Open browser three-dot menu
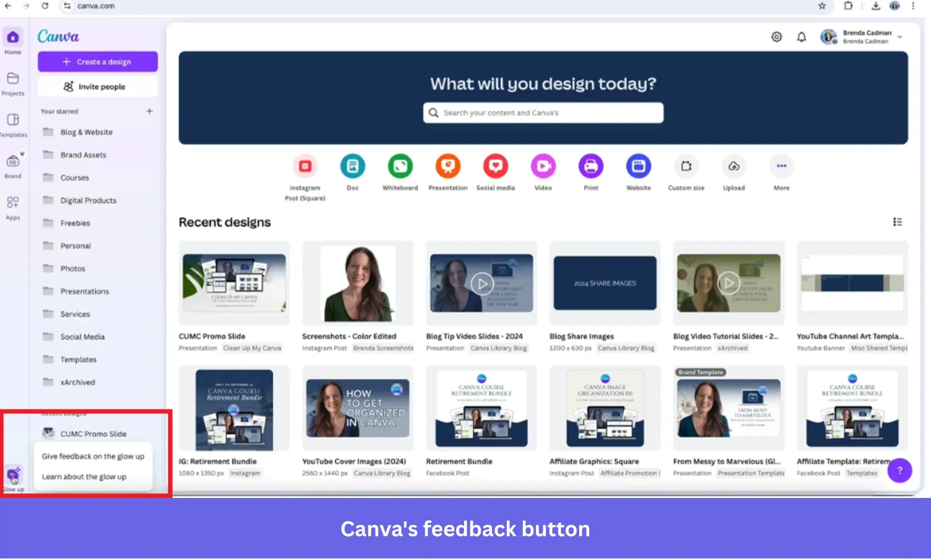Image resolution: width=931 pixels, height=560 pixels. pos(913,6)
